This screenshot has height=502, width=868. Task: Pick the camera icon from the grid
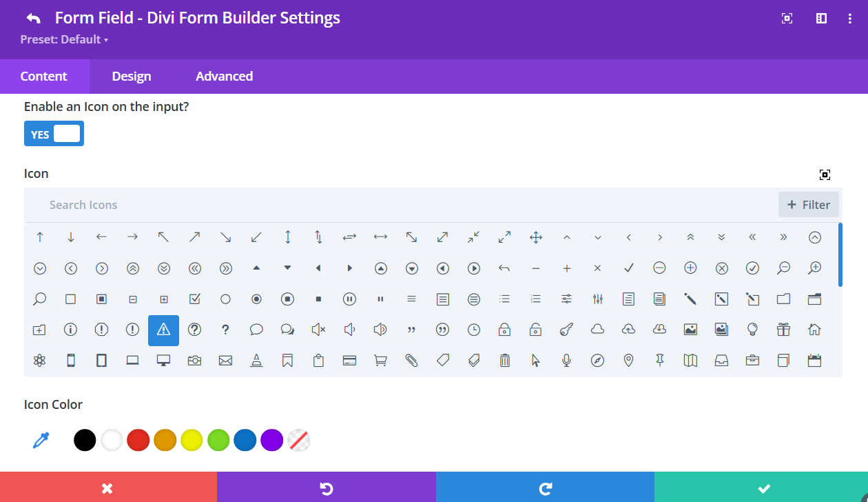194,360
